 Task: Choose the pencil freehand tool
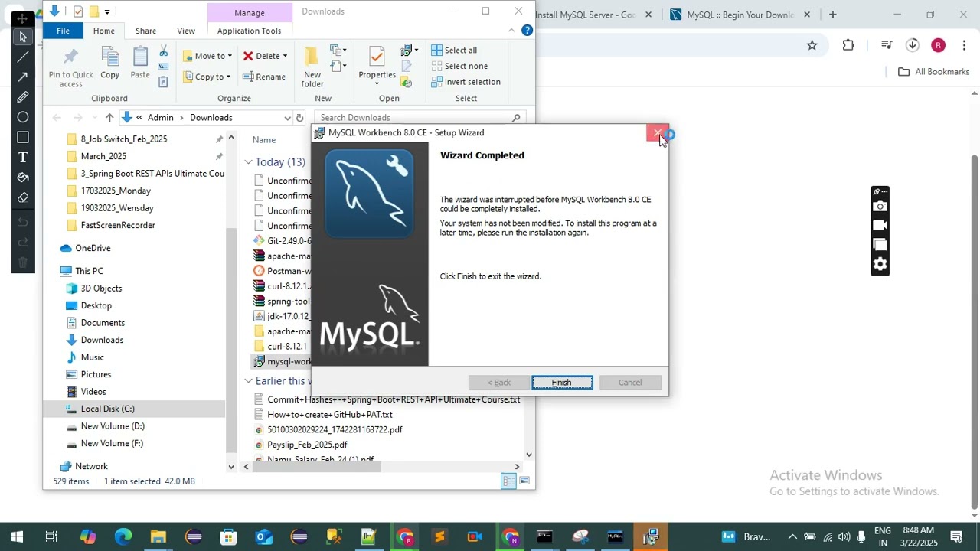pos(23,97)
